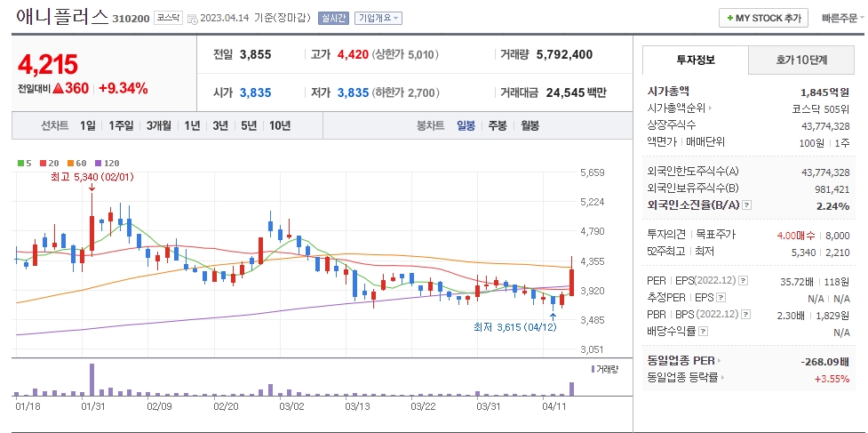The height and width of the screenshot is (433, 868).
Task: Click the help icon next to 추정PER EPS
Action: [721, 298]
